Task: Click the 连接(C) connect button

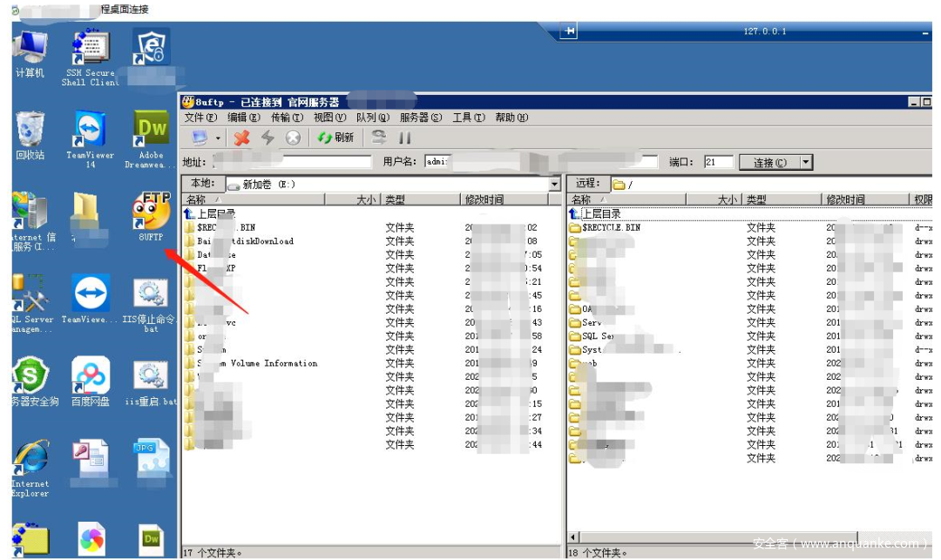Action: pyautogui.click(x=770, y=163)
